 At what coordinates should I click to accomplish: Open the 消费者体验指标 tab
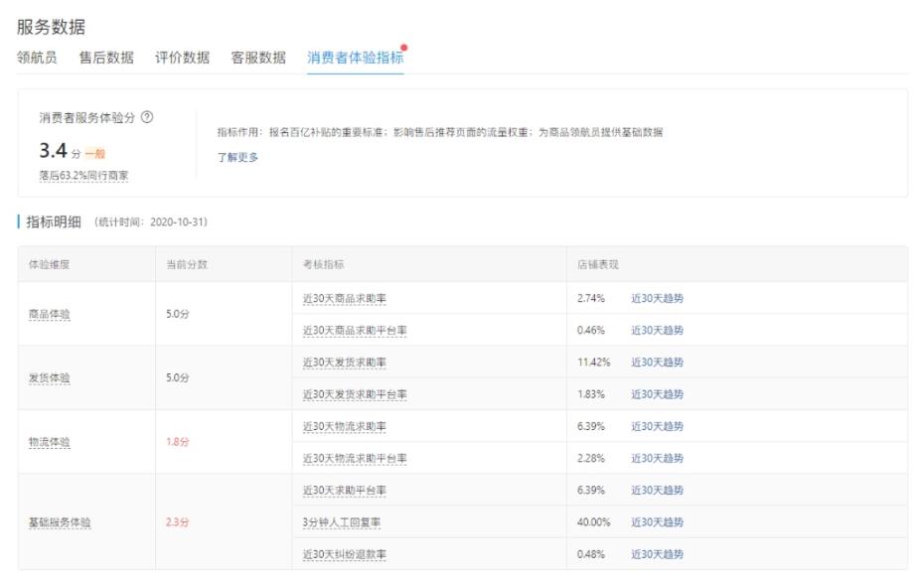click(x=355, y=58)
